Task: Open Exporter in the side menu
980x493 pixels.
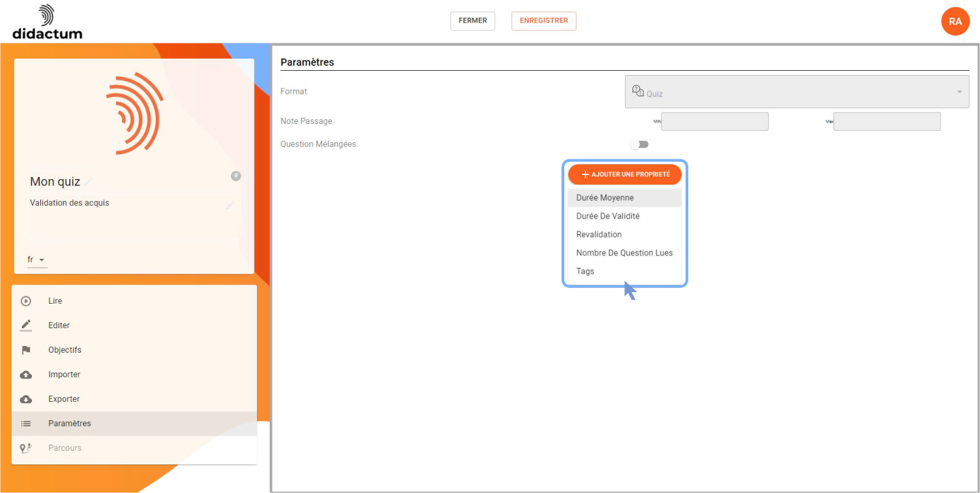Action: [x=134, y=399]
